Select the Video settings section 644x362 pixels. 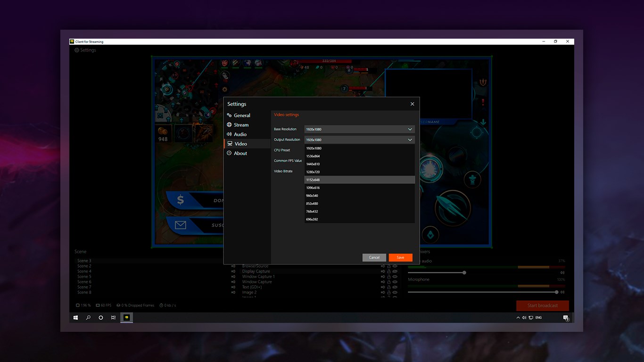(247, 144)
